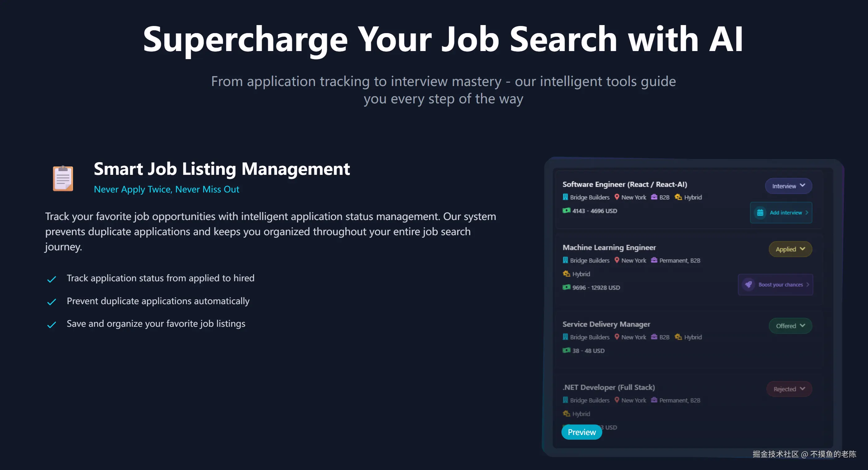Click building icon on Machine Learning Engineer listing
The width and height of the screenshot is (868, 470).
tap(565, 260)
